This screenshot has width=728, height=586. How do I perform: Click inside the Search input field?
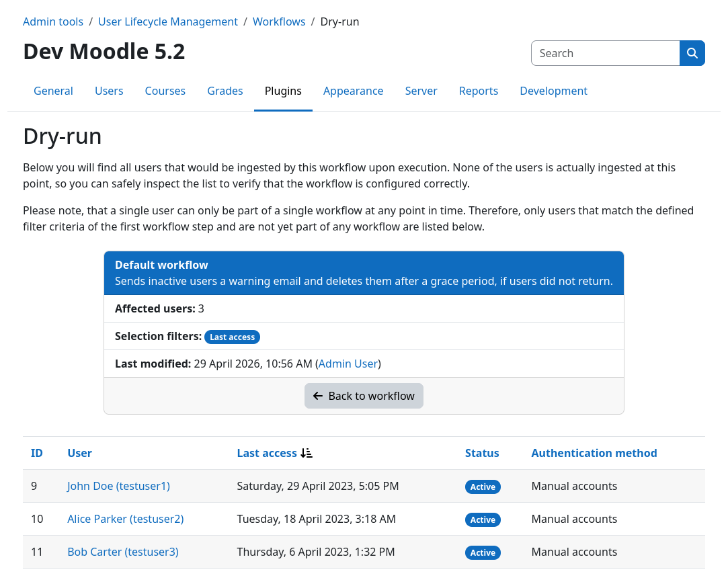(x=605, y=52)
